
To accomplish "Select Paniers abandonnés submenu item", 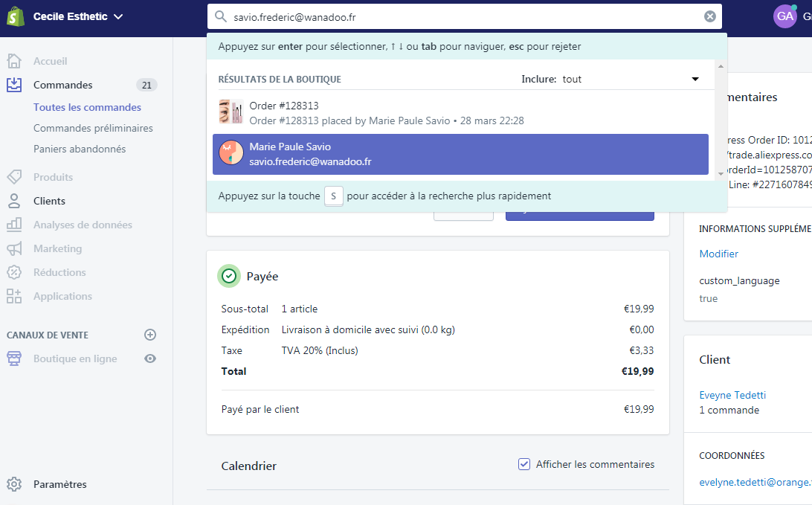I will click(x=80, y=149).
